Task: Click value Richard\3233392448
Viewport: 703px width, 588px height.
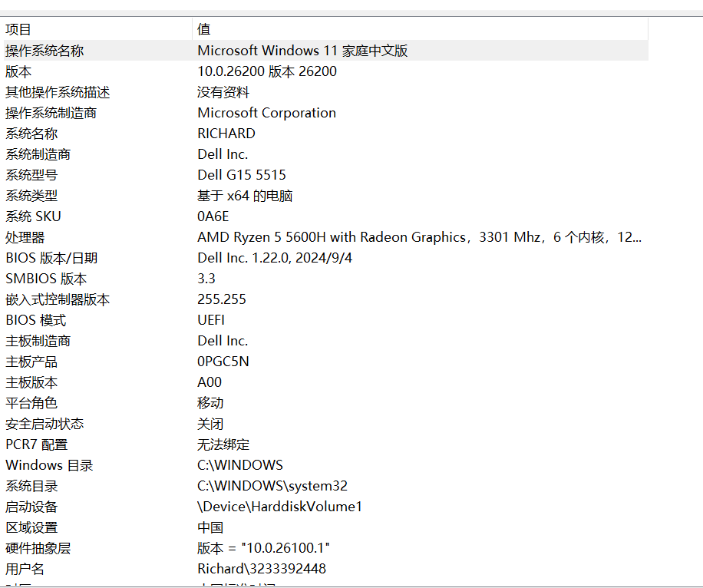Action: (x=262, y=569)
